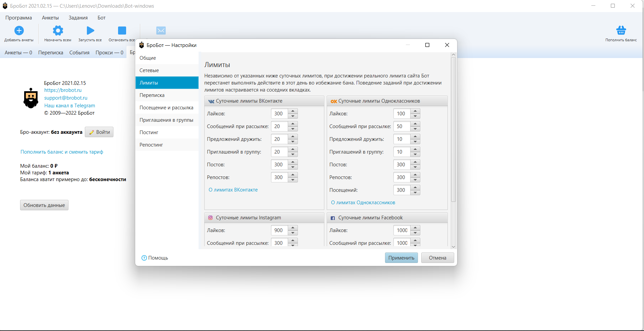Click the Назначить всем gear icon
Screen dimensions: 644x331
coord(58,31)
